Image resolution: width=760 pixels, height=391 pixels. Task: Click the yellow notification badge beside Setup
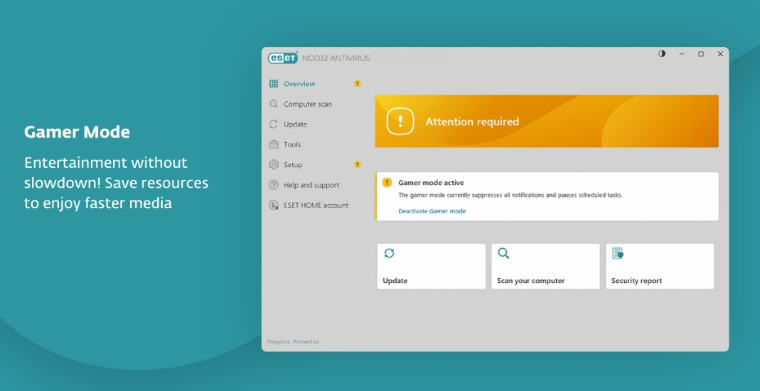357,165
